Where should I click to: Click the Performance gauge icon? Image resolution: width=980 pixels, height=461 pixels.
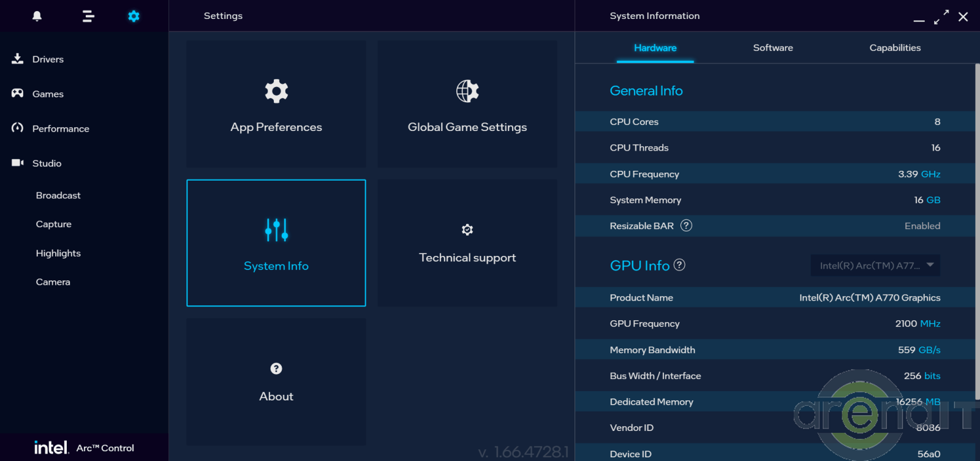click(x=18, y=128)
